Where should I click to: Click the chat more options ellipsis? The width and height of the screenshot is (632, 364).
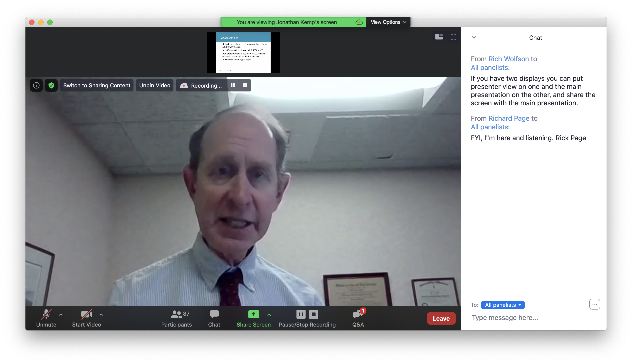coord(594,304)
